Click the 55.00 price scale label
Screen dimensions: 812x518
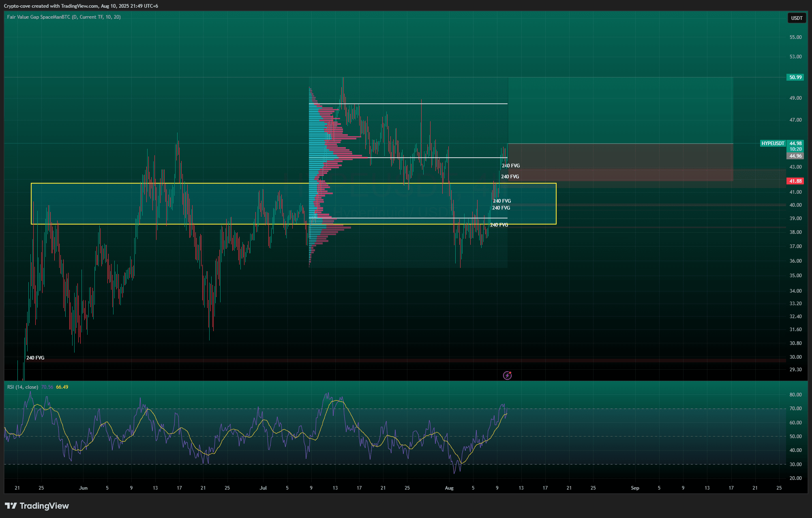click(x=795, y=37)
